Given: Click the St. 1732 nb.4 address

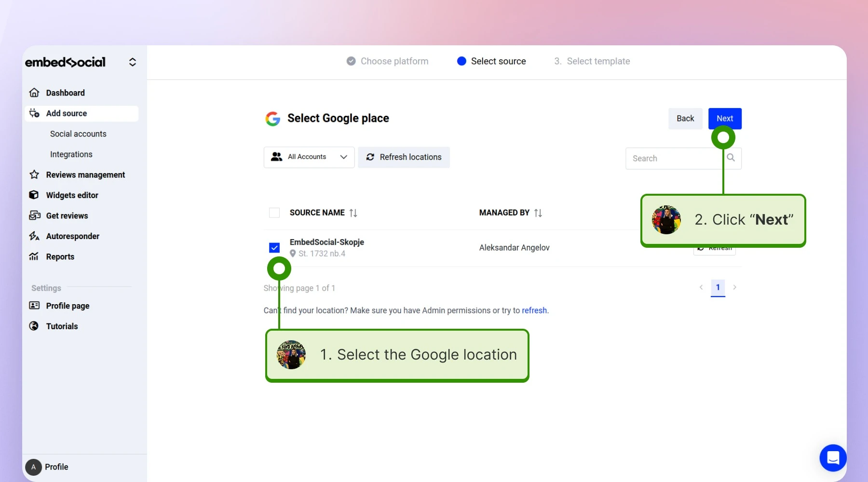Looking at the screenshot, I should click(322, 254).
